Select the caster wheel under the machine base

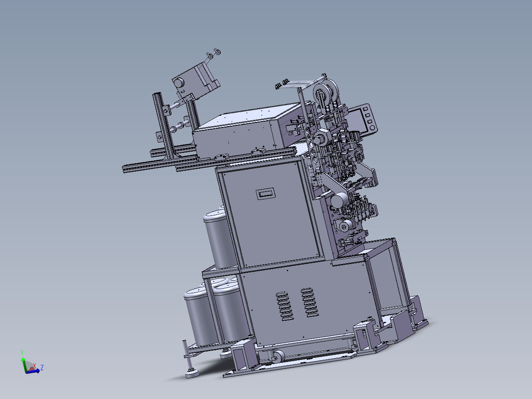pyautogui.click(x=278, y=357)
